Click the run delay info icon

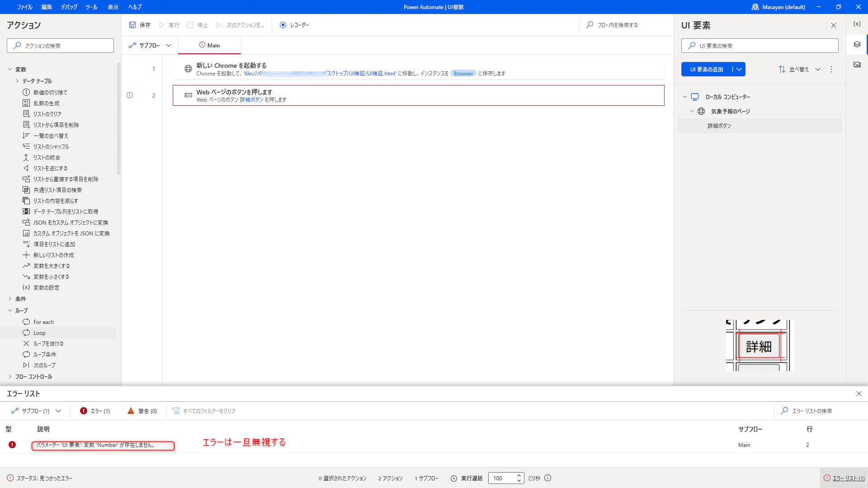(547, 478)
